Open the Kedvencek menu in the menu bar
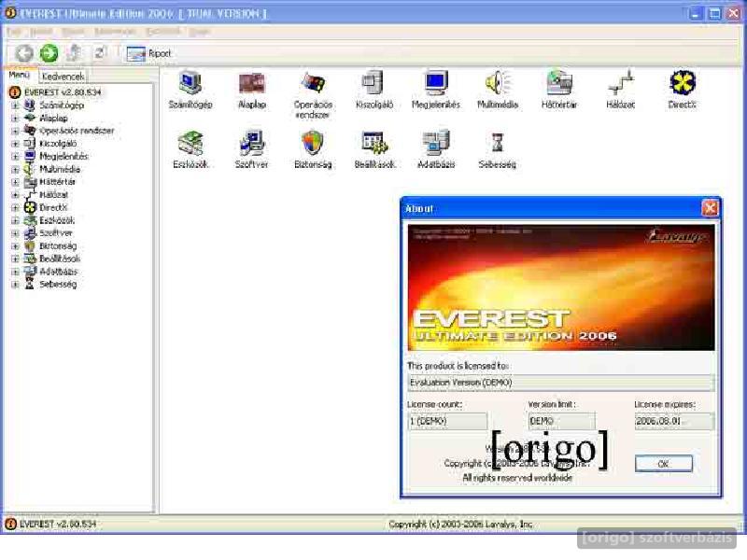Screen dimensions: 747x560 pos(115,32)
